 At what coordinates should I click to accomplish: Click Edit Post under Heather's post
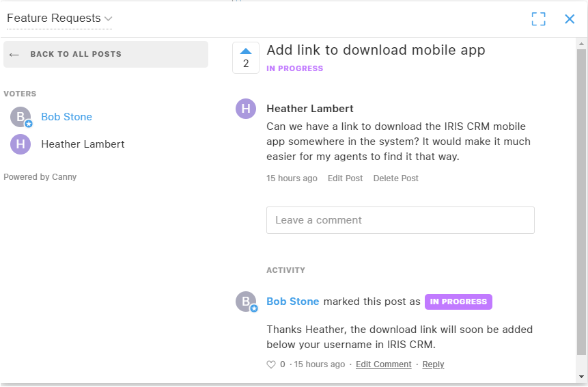click(x=345, y=178)
